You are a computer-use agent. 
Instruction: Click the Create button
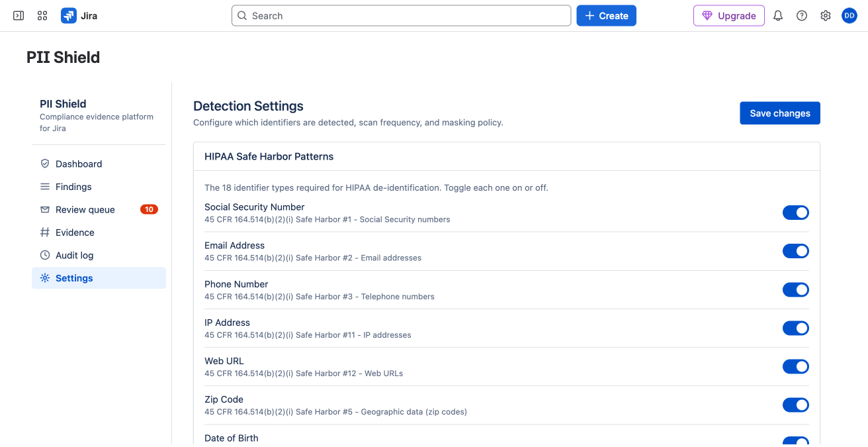pos(606,16)
